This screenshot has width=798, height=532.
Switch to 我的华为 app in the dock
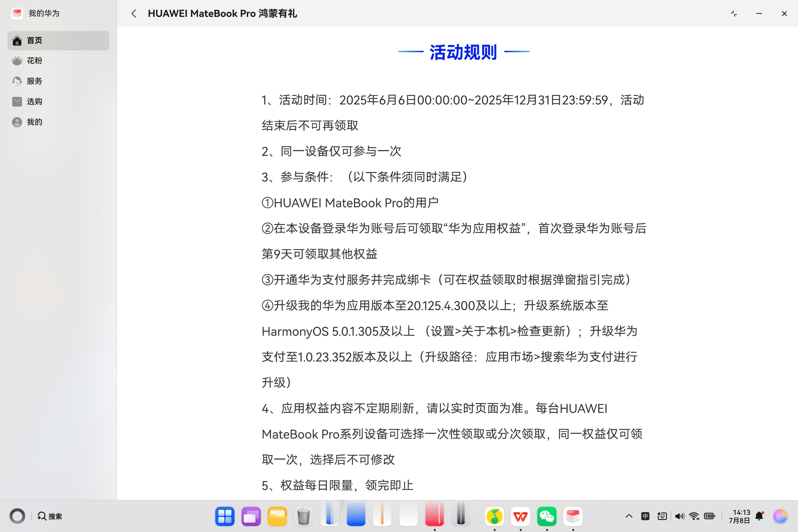(x=573, y=516)
